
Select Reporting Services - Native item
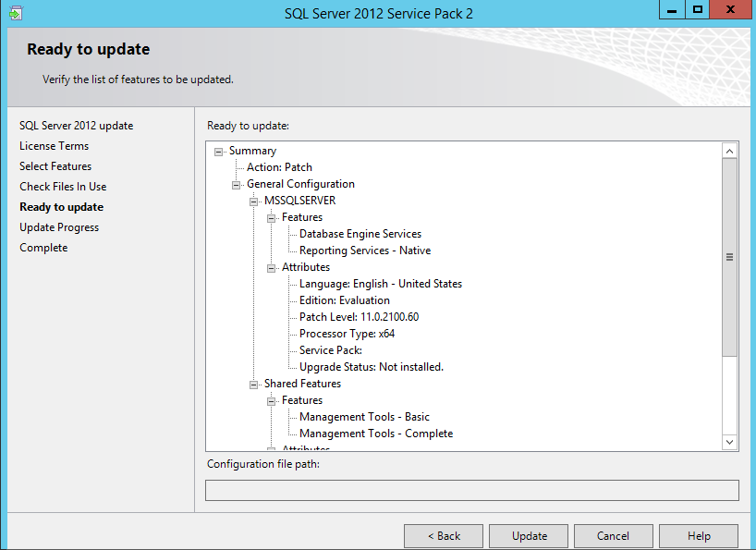(364, 251)
